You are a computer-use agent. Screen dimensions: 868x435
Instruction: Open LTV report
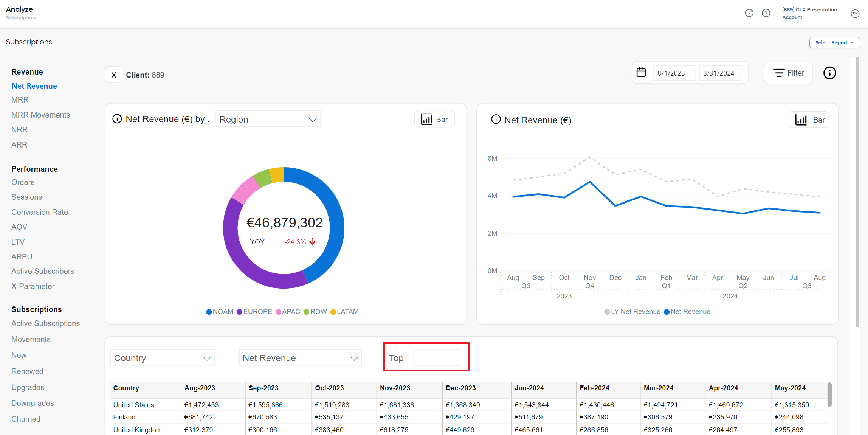click(x=18, y=242)
